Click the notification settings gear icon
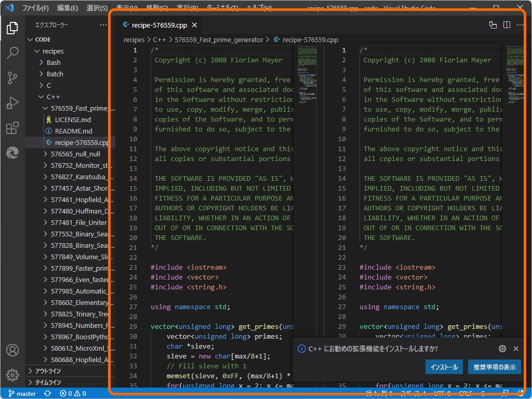Viewport: 532px width, 399px height. [502, 349]
